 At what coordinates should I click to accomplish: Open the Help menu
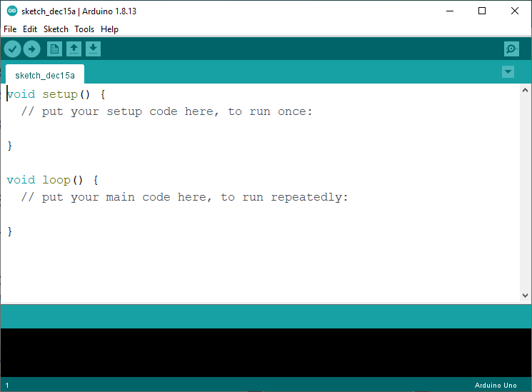[109, 29]
